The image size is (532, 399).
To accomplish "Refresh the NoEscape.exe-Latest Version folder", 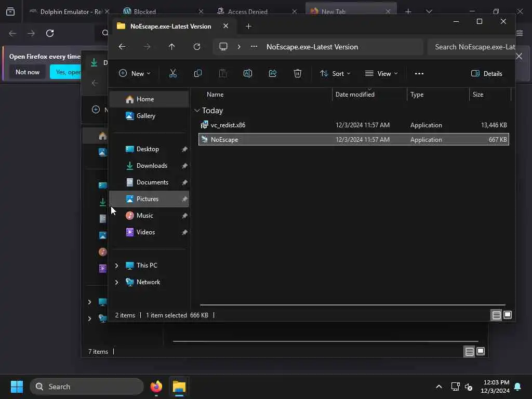I will click(197, 46).
